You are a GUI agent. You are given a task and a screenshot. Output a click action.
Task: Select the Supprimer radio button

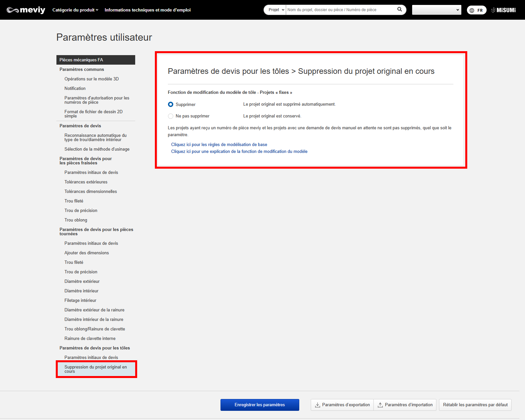171,104
